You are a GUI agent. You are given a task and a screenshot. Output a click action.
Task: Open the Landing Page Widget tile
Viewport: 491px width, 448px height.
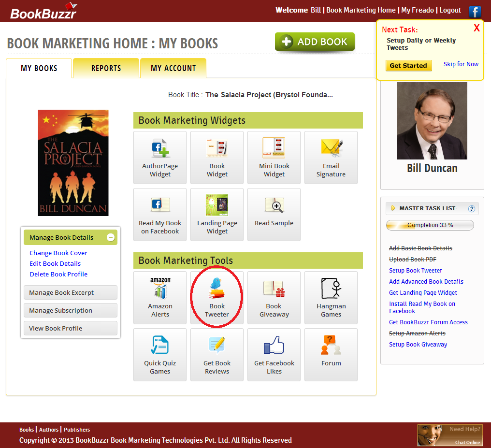[217, 215]
